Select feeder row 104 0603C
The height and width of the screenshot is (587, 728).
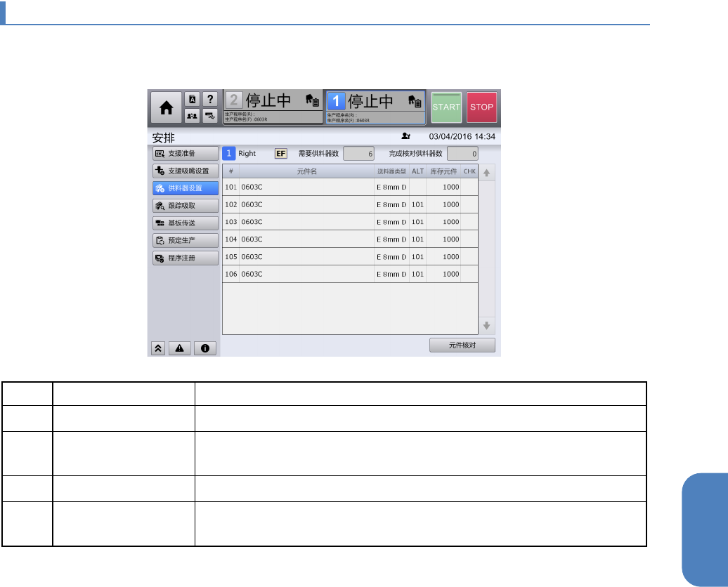[350, 239]
